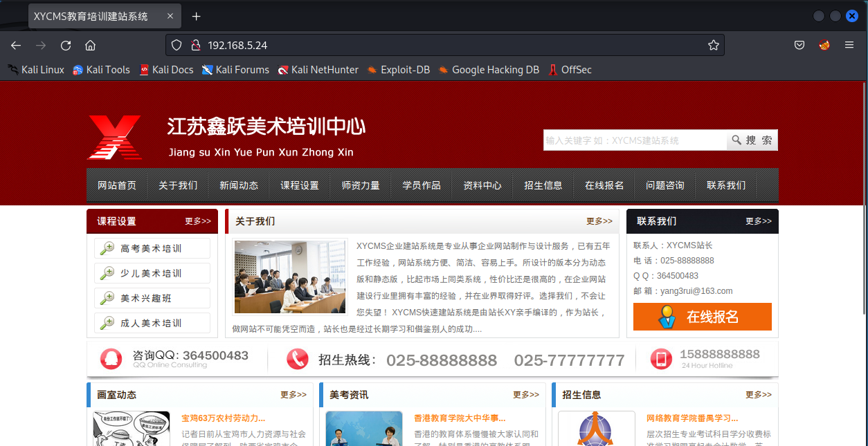Select 少儿美术培训 course item
This screenshot has height=446, width=868.
click(152, 273)
